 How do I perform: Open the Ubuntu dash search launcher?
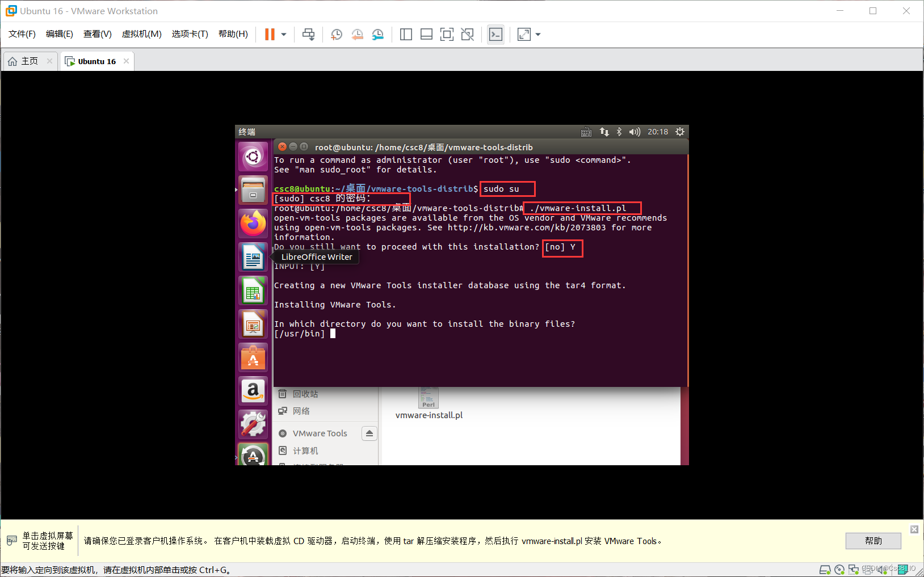[x=253, y=157]
